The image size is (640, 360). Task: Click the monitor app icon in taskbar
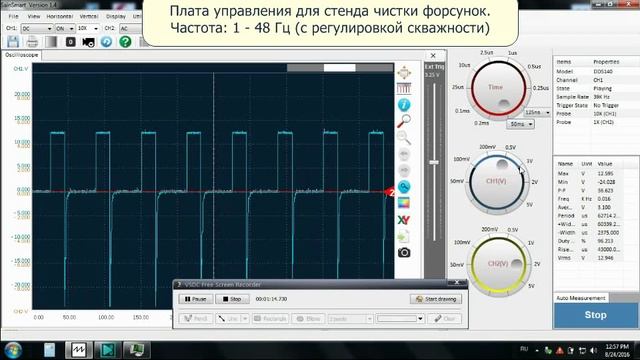(x=137, y=350)
